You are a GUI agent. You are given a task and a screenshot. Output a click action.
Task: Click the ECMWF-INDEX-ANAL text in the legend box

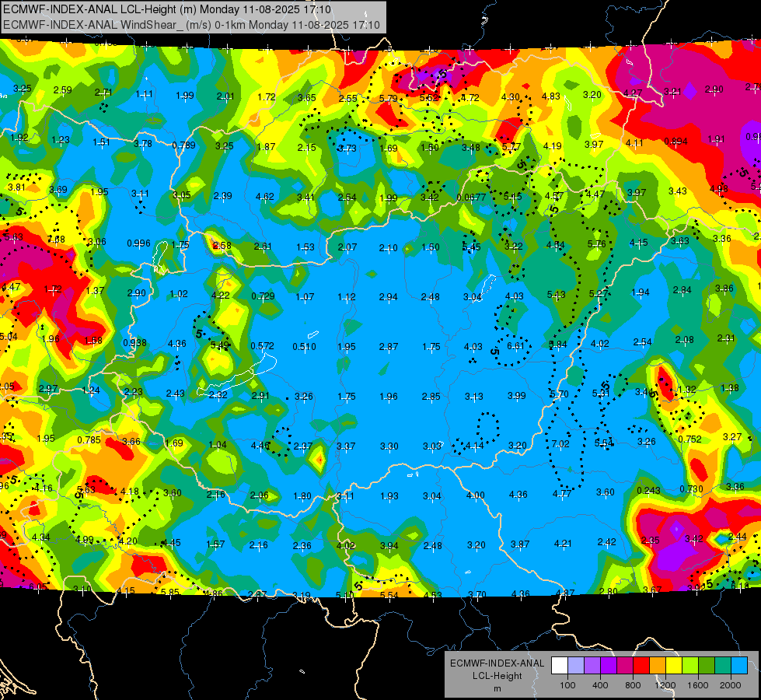(x=497, y=663)
